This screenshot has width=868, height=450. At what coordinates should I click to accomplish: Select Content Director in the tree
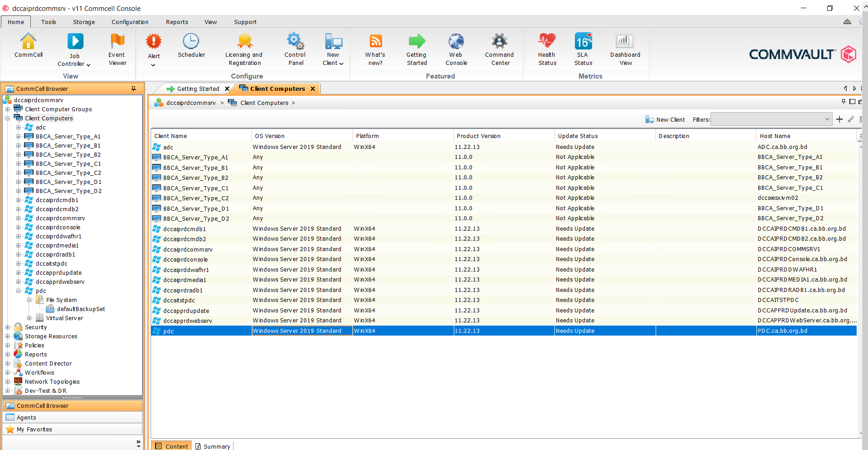(48, 363)
